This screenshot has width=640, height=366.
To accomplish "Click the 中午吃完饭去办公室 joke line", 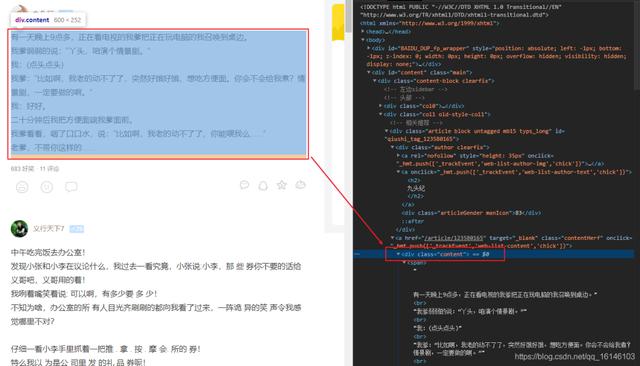I will point(48,253).
